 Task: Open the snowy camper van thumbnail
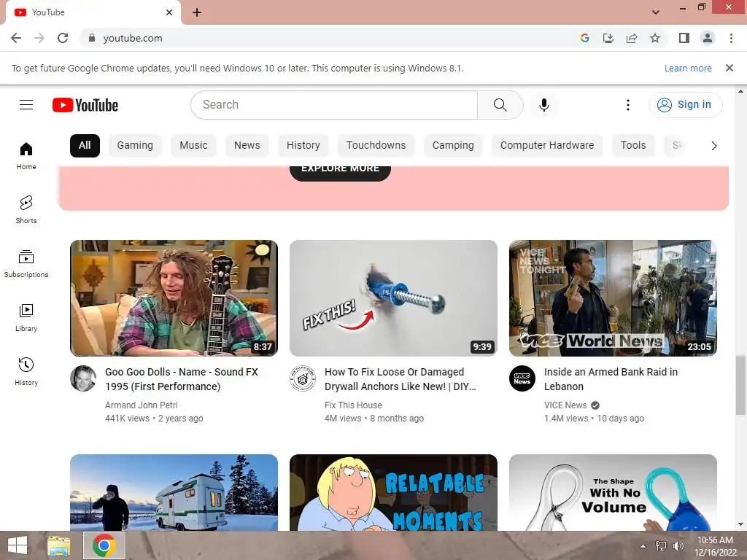[174, 492]
